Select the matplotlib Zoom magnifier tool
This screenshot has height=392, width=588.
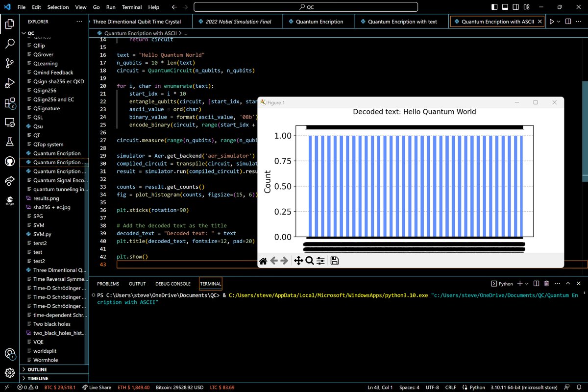coord(310,261)
